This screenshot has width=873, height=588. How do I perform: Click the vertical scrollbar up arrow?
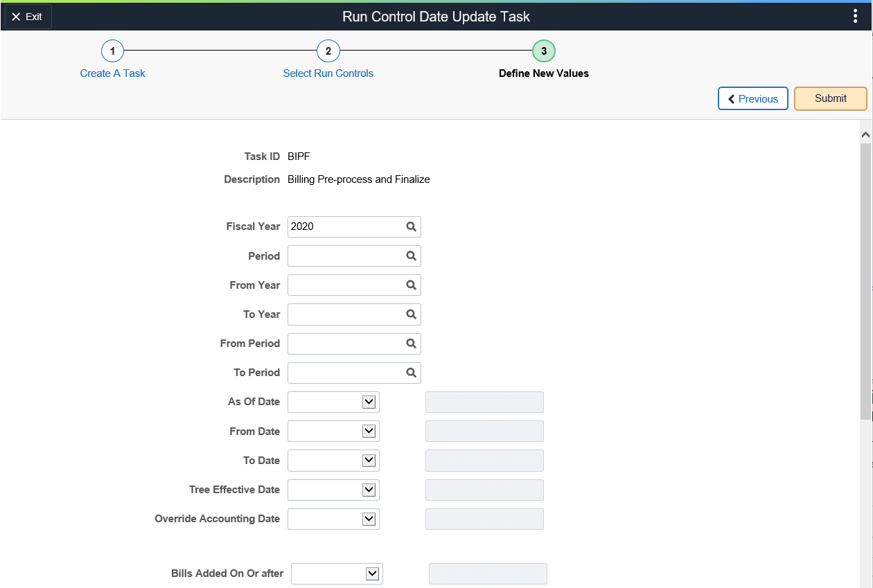click(x=865, y=134)
